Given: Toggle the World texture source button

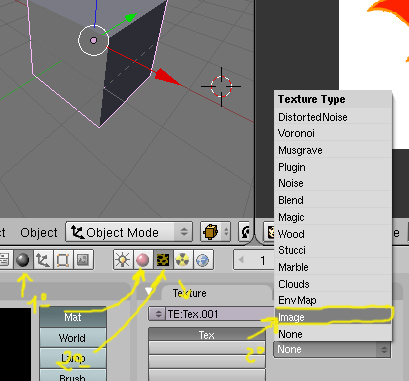Looking at the screenshot, I should pos(73,338).
